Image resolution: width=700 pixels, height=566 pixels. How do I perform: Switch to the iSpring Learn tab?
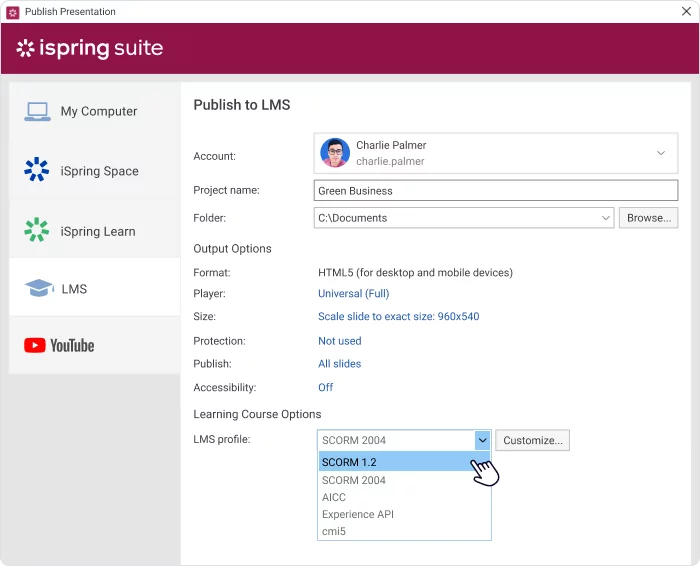[x=95, y=230]
